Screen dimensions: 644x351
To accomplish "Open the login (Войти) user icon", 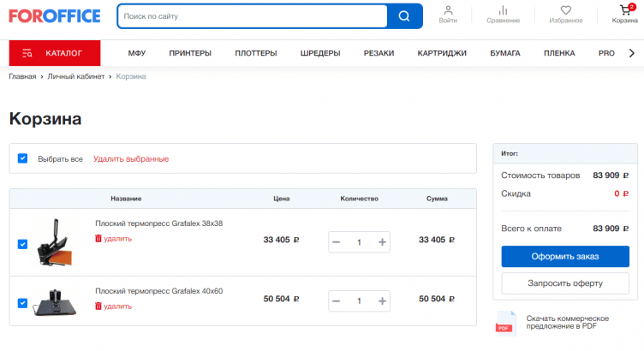I will 448,11.
